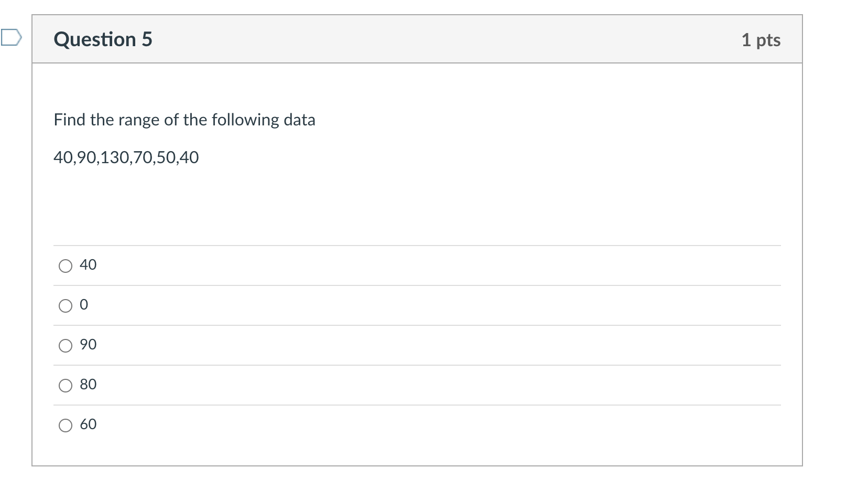Click the Question 5 heading
The height and width of the screenshot is (489, 868).
[x=103, y=39]
